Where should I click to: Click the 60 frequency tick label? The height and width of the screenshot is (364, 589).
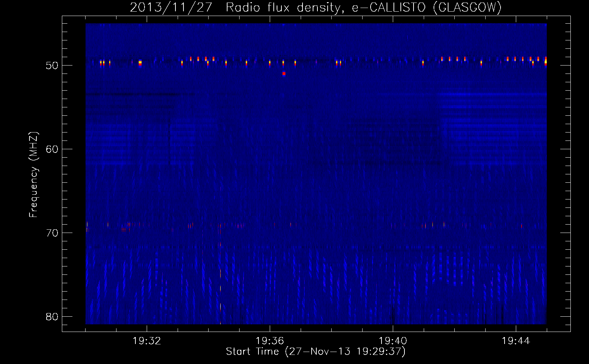52,149
